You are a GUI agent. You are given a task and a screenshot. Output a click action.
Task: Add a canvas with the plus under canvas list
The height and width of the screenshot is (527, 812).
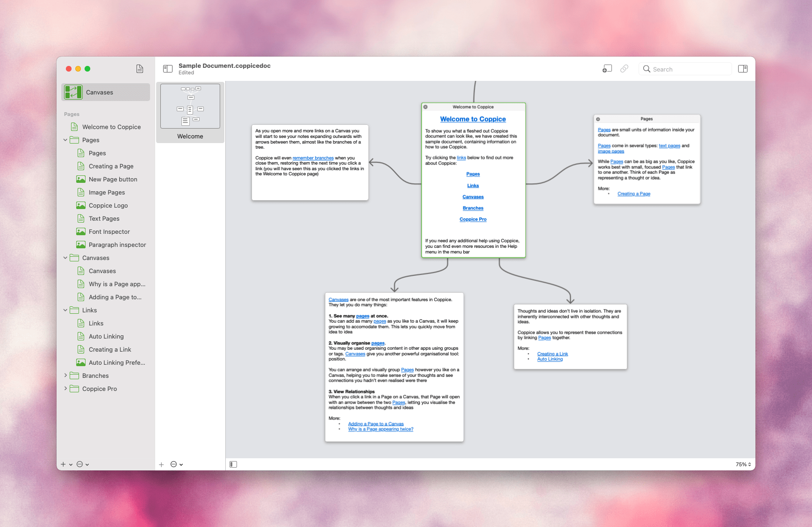(x=161, y=464)
